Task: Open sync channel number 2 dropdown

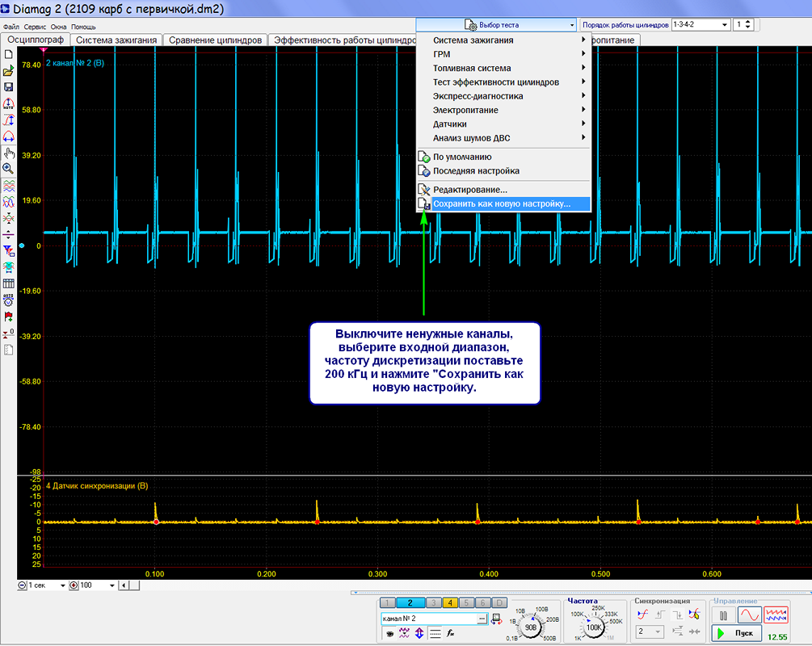Action: pyautogui.click(x=650, y=631)
